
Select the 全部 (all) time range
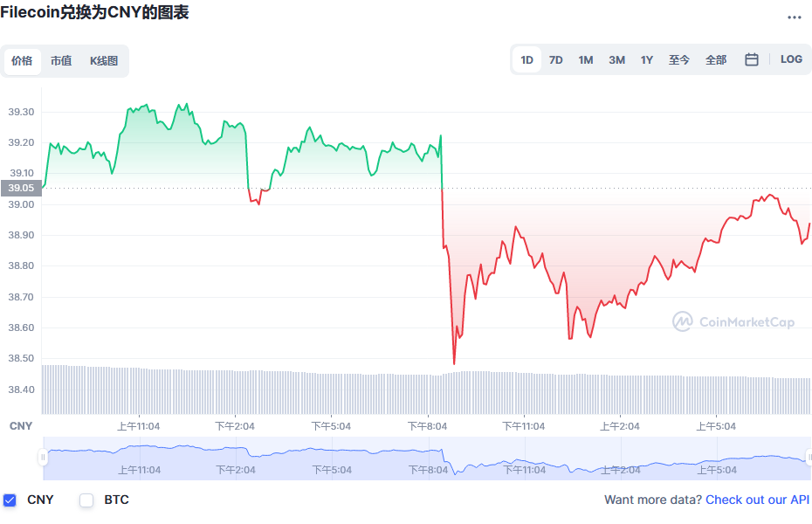(716, 60)
